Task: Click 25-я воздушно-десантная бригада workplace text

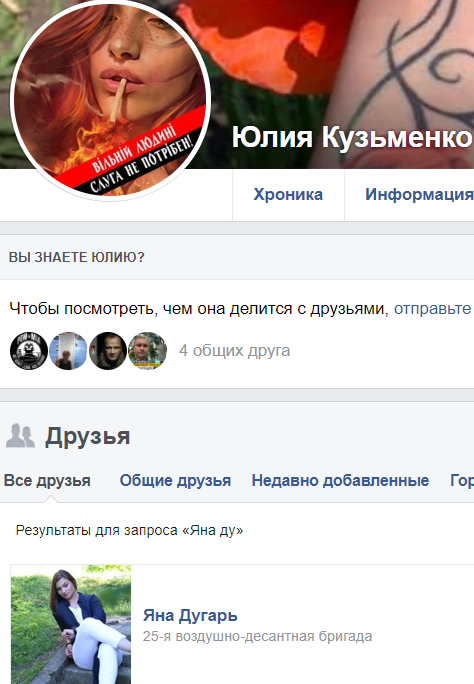Action: (x=257, y=636)
